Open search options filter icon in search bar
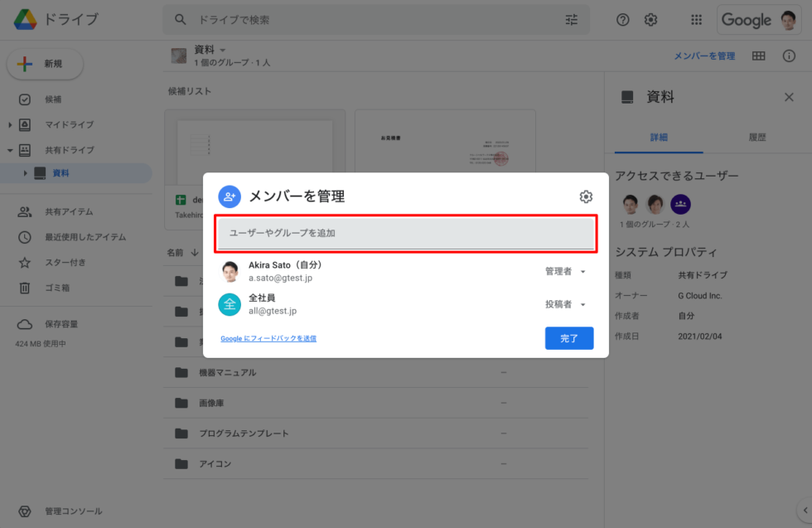This screenshot has height=528, width=812. tap(571, 19)
